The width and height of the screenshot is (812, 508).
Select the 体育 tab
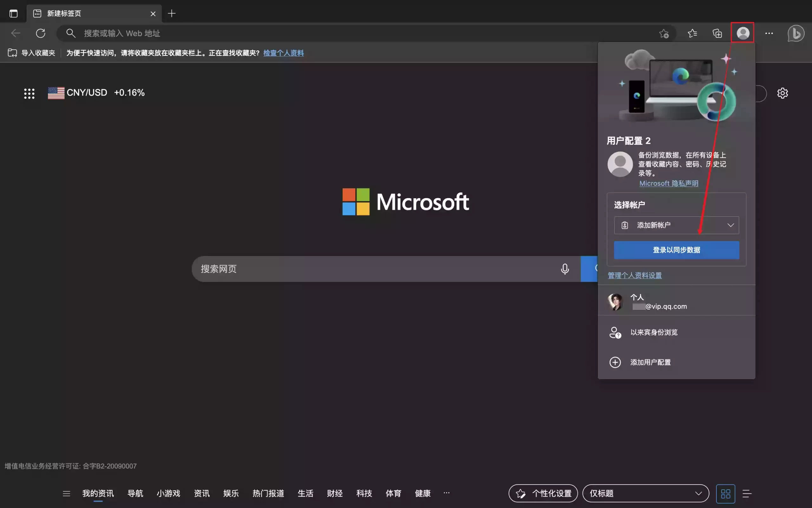[x=393, y=493]
